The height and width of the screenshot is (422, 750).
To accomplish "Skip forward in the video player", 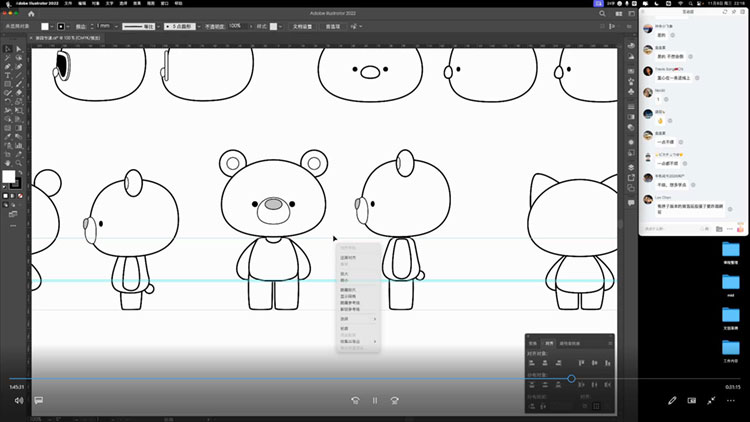I will click(x=396, y=400).
